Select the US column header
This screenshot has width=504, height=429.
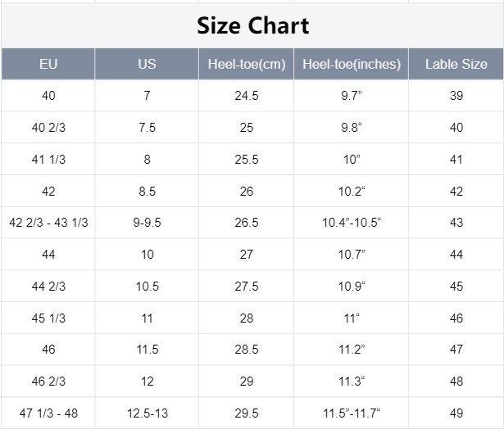(x=147, y=64)
